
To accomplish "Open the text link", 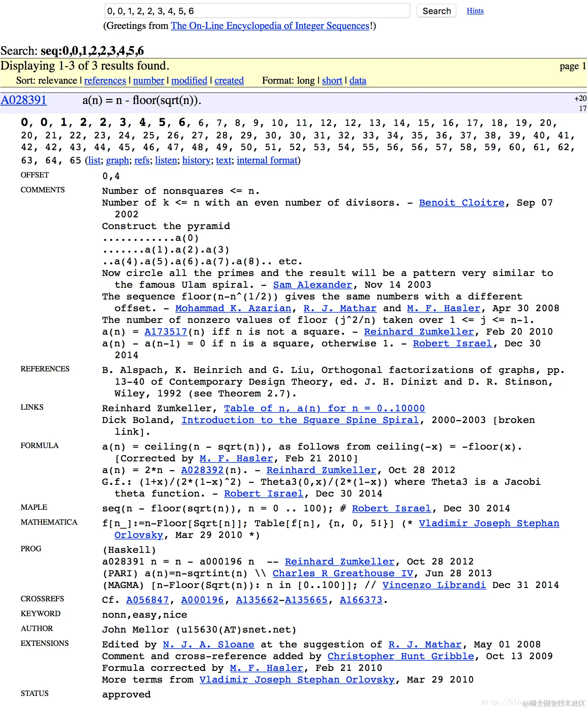I will click(x=224, y=160).
